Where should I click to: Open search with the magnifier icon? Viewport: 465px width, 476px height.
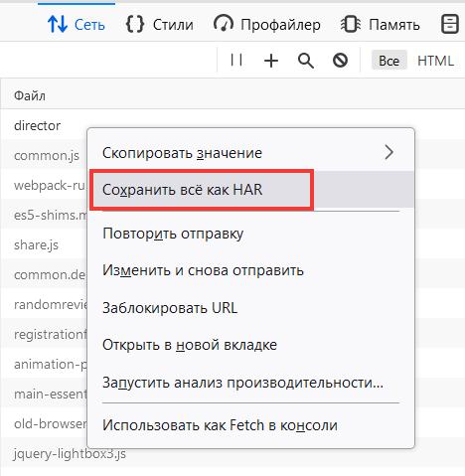click(x=306, y=61)
